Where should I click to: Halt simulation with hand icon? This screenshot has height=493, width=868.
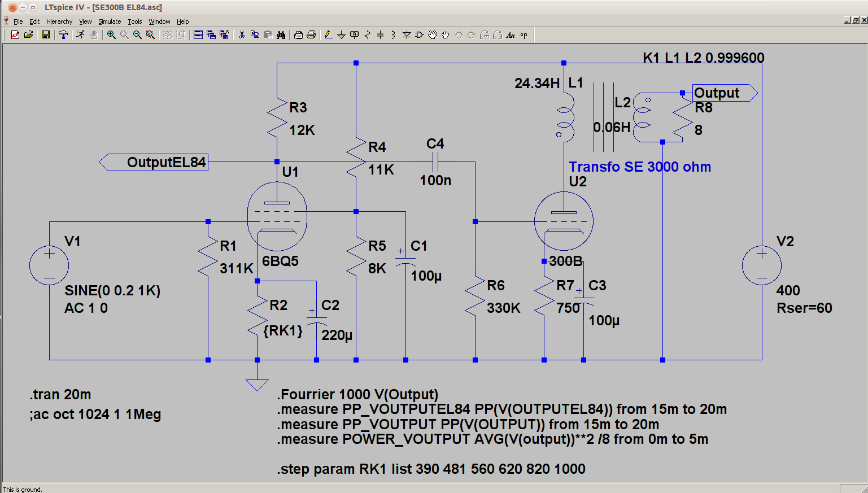pos(94,35)
